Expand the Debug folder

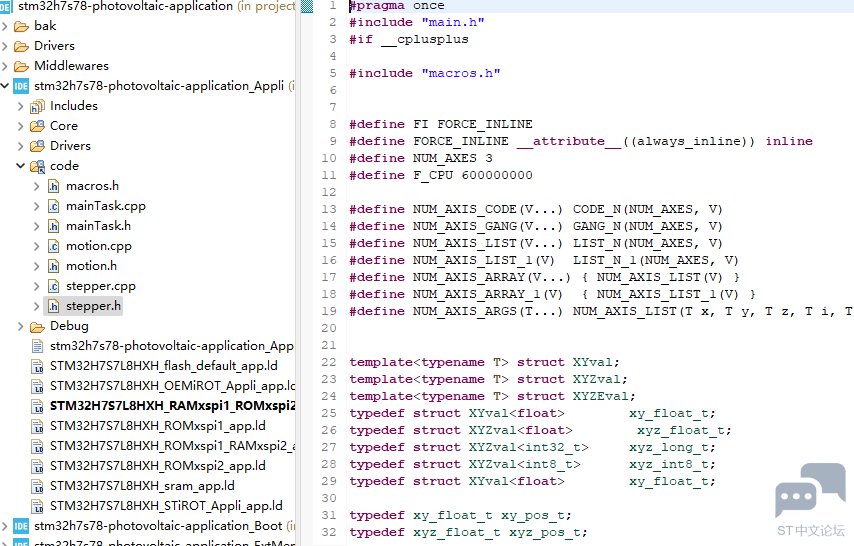tap(21, 326)
